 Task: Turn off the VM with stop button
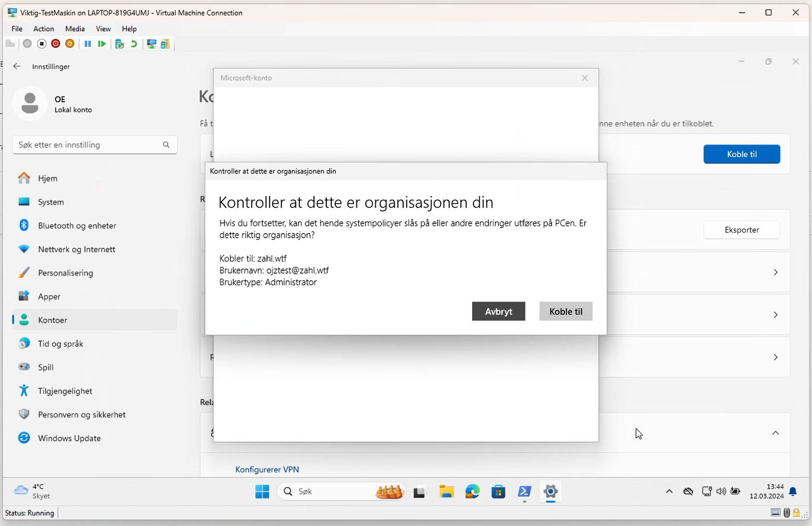(x=42, y=44)
